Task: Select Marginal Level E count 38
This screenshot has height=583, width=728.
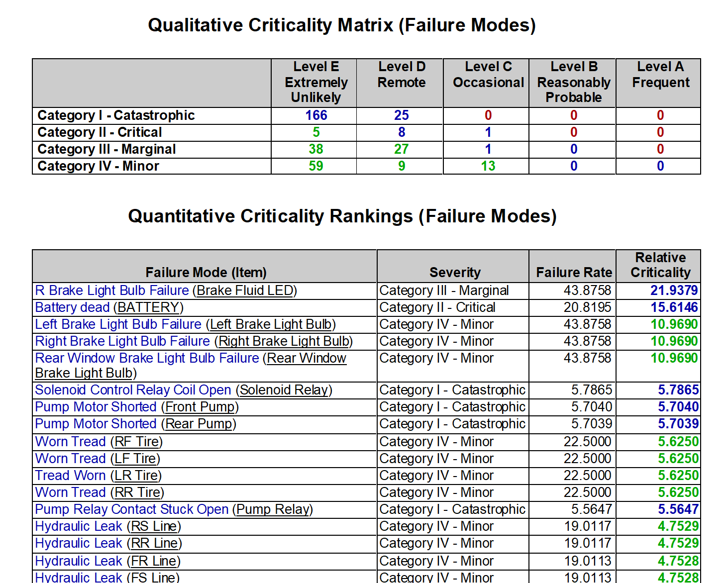Action: [316, 149]
